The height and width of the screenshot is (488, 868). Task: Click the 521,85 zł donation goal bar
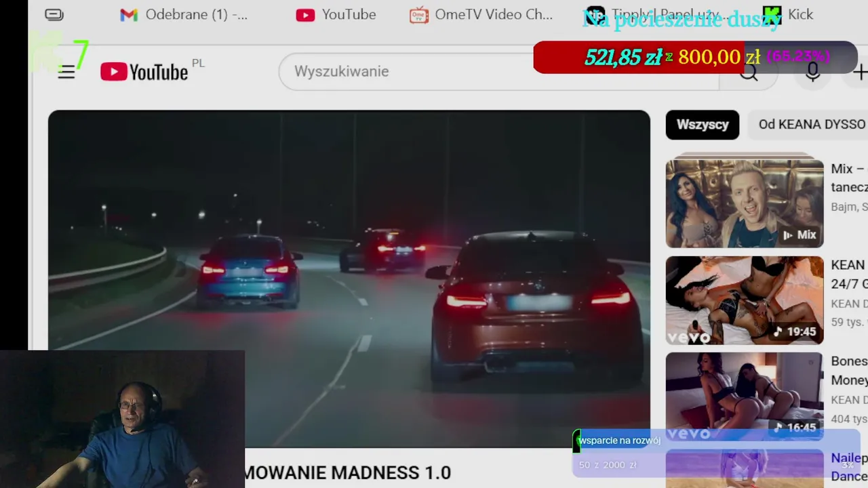tap(695, 57)
